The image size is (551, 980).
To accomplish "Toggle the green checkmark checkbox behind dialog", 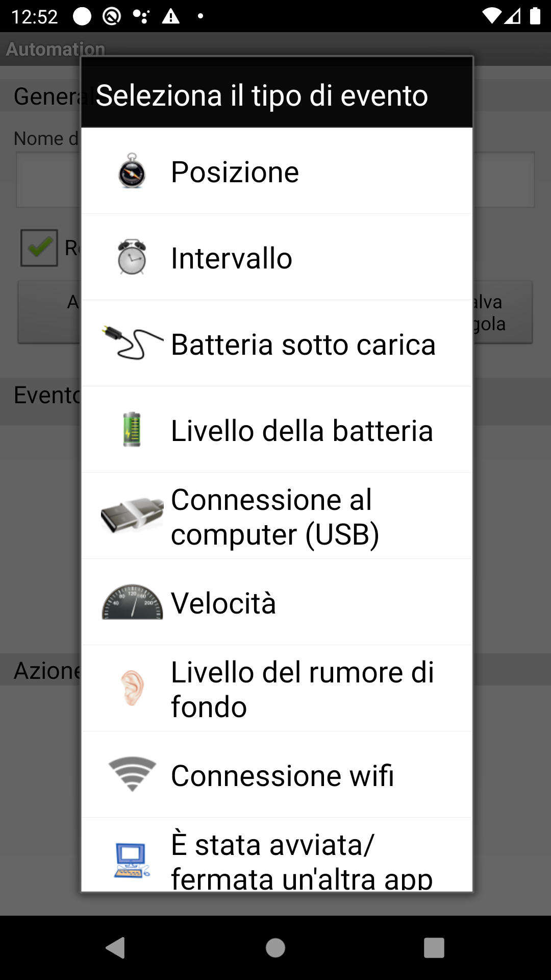I will tap(39, 248).
